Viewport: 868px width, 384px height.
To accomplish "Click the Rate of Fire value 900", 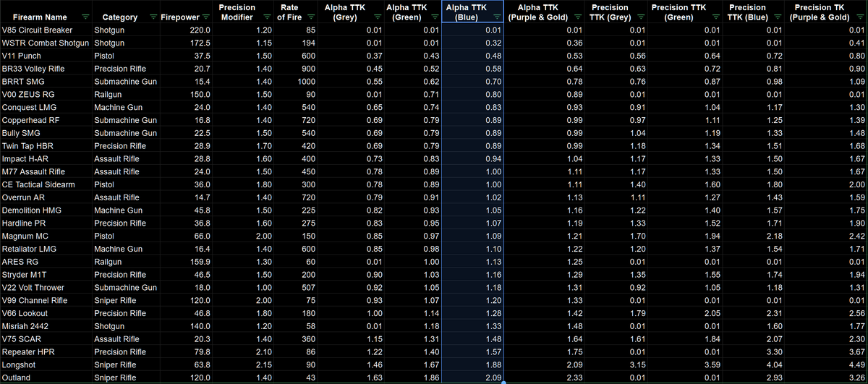I will coord(308,69).
